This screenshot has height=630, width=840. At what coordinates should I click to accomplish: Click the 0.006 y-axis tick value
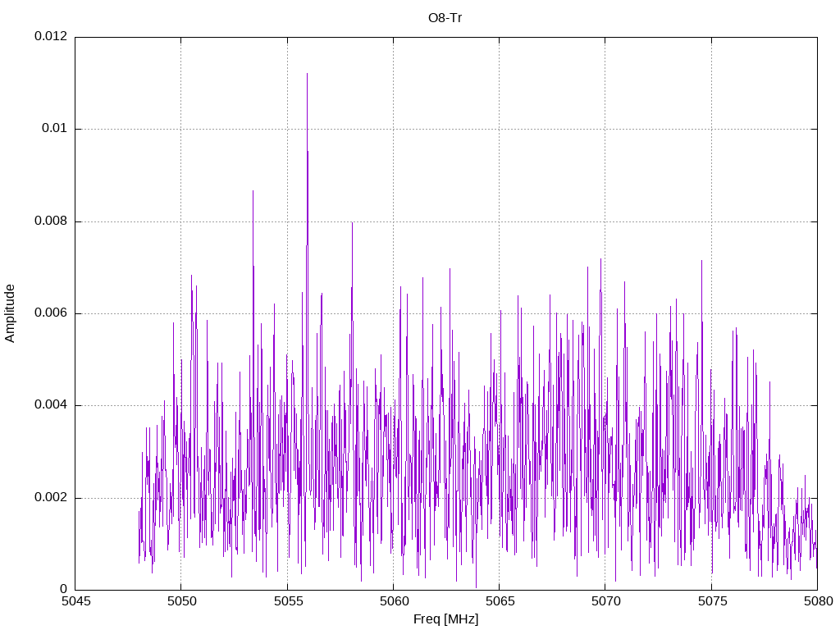tap(51, 313)
